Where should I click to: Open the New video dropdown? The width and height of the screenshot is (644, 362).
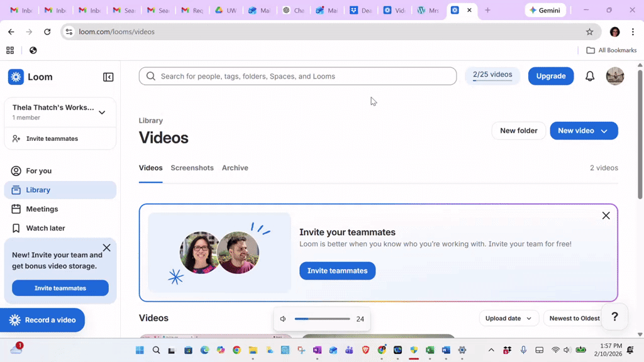(584, 131)
